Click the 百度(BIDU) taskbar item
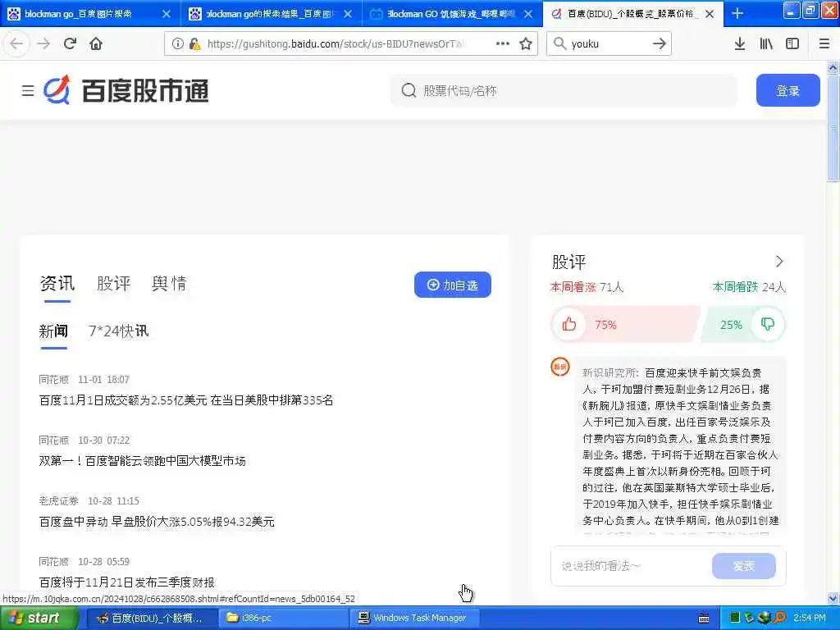The width and height of the screenshot is (840, 630). [152, 618]
